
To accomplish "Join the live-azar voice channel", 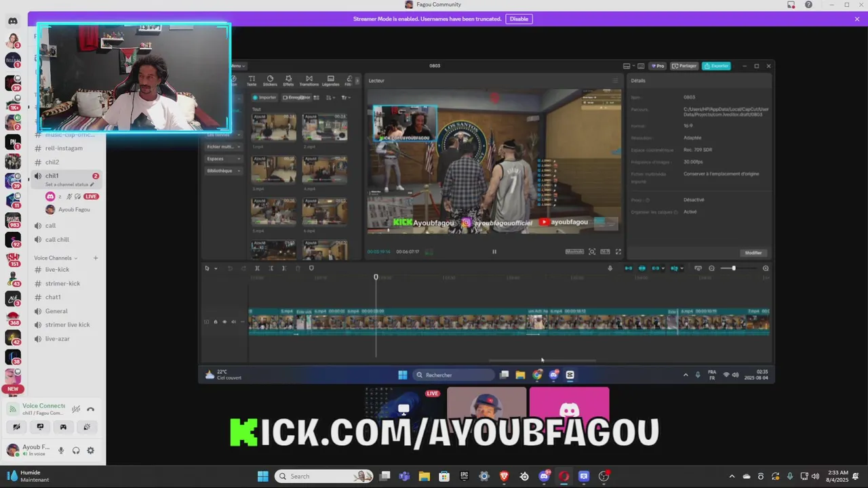I will tap(58, 339).
